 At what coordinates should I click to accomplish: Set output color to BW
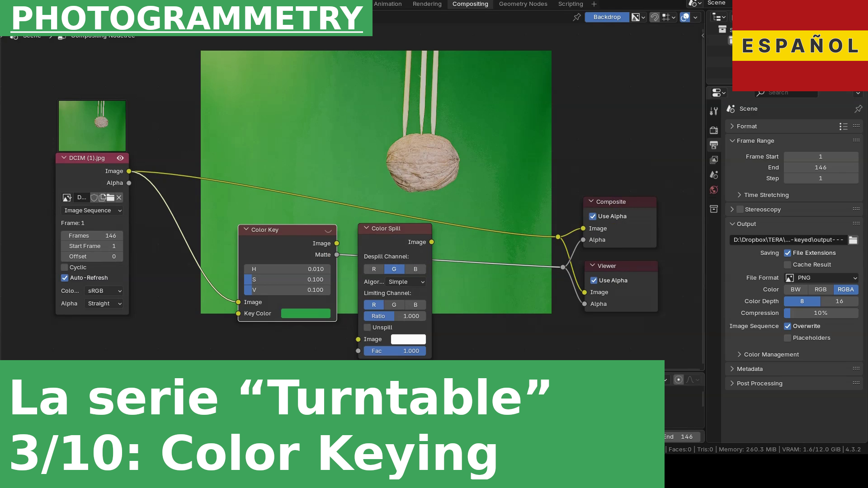click(x=796, y=290)
